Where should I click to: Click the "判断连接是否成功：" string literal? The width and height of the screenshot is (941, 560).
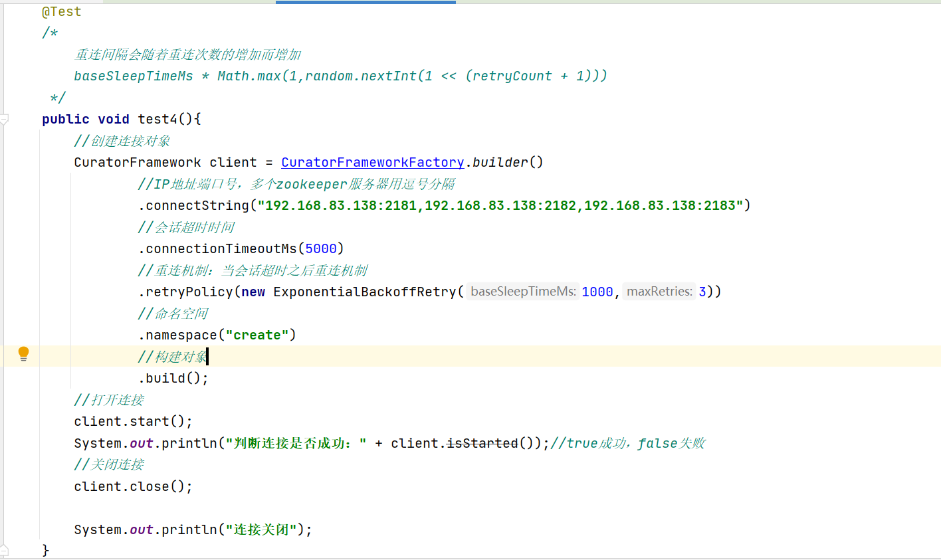[x=296, y=443]
